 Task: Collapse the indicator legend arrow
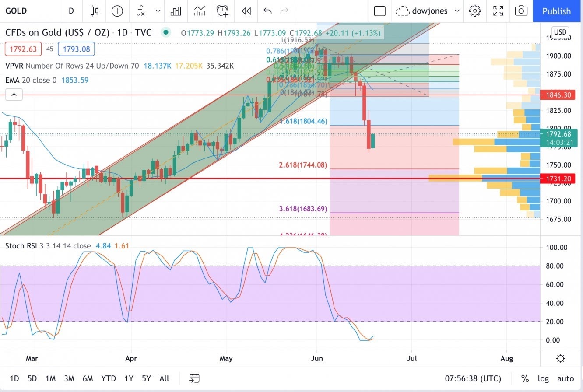tap(14, 94)
